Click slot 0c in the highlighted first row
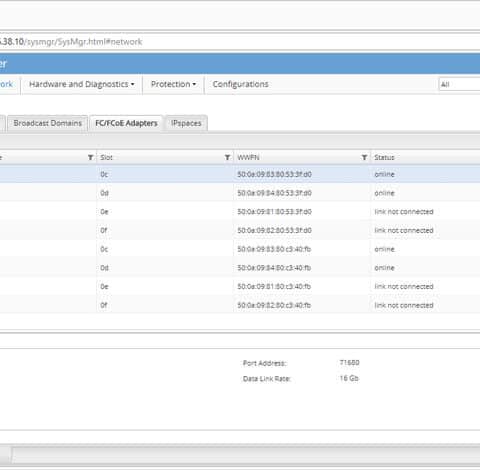Image resolution: width=480 pixels, height=470 pixels. pos(104,174)
